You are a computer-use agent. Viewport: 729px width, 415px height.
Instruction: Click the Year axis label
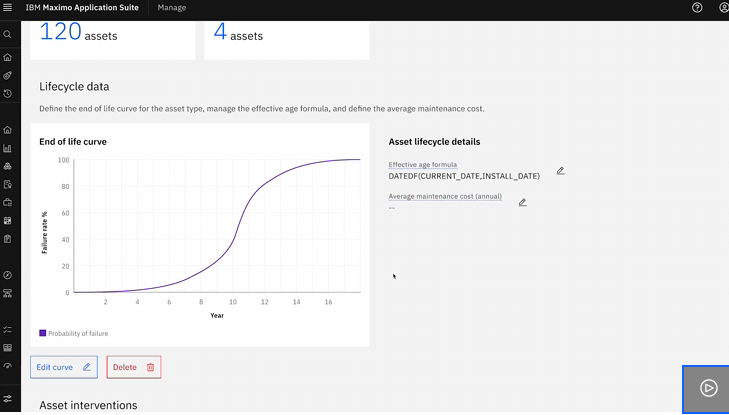217,315
